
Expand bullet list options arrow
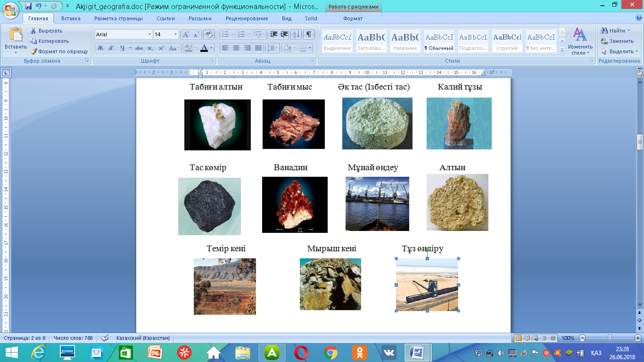(x=232, y=34)
